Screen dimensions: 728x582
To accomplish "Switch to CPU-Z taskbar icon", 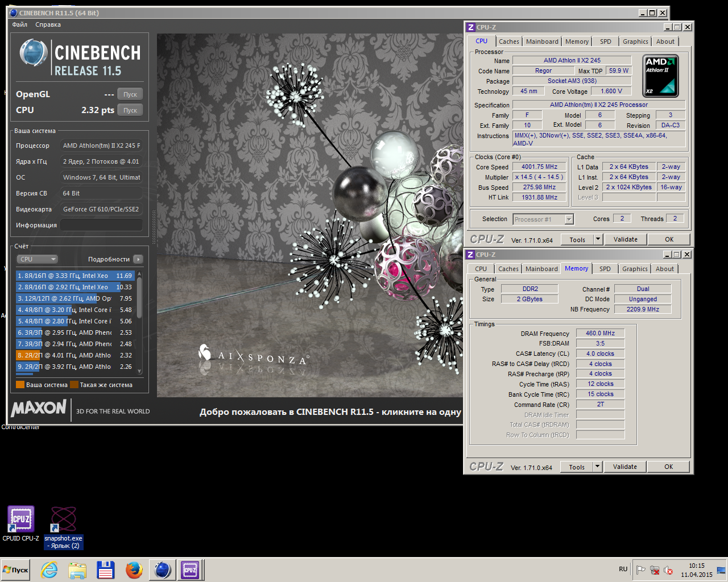I will (190, 569).
